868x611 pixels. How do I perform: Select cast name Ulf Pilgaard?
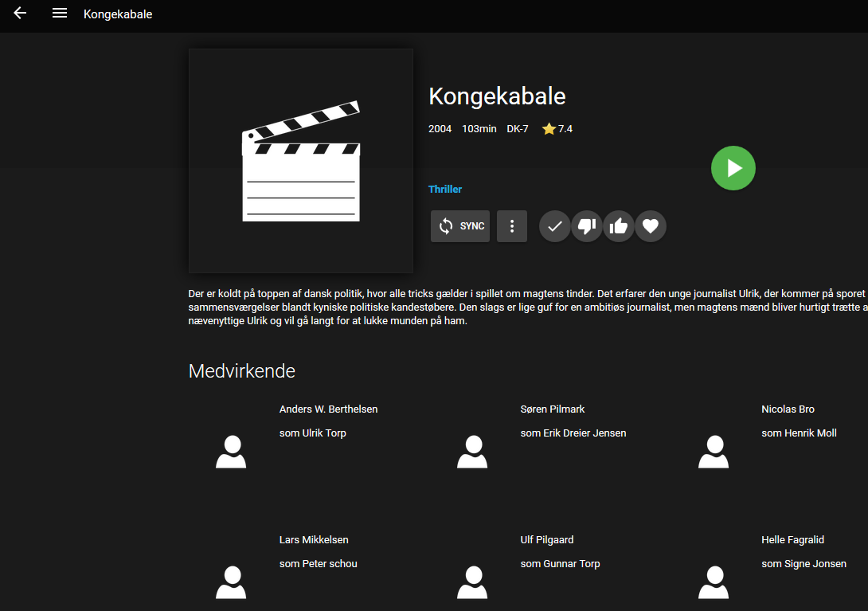click(547, 539)
